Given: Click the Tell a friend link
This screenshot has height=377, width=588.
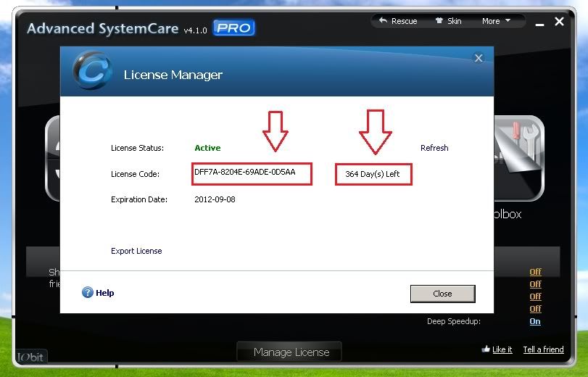Looking at the screenshot, I should point(543,349).
